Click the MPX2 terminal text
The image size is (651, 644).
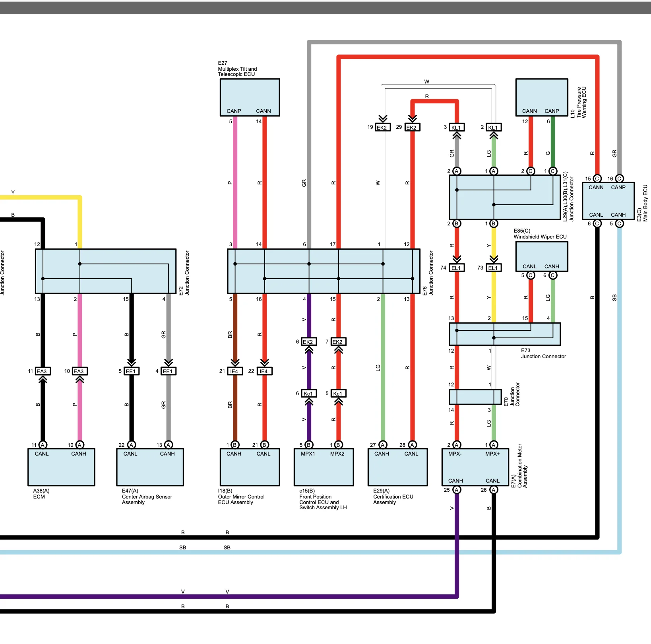[337, 454]
